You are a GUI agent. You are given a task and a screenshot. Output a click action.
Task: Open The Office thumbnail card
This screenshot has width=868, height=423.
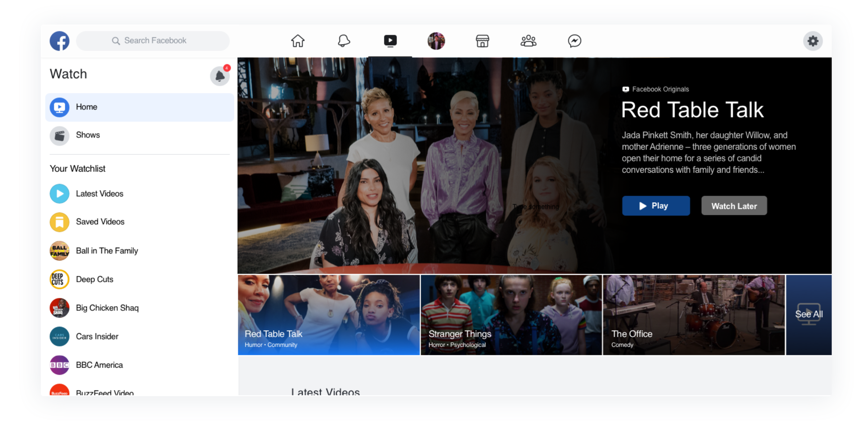pos(694,315)
